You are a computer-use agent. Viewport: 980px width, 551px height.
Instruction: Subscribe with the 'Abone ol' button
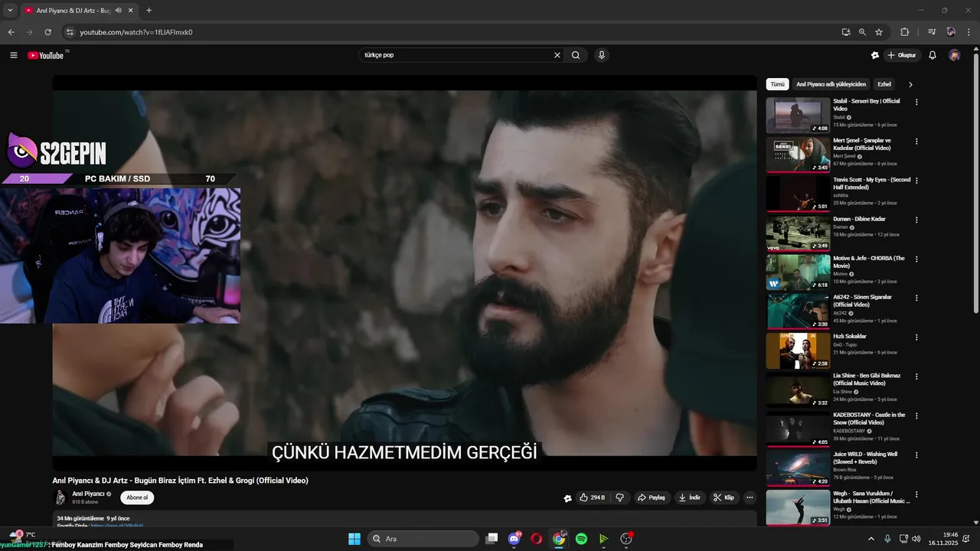point(137,497)
